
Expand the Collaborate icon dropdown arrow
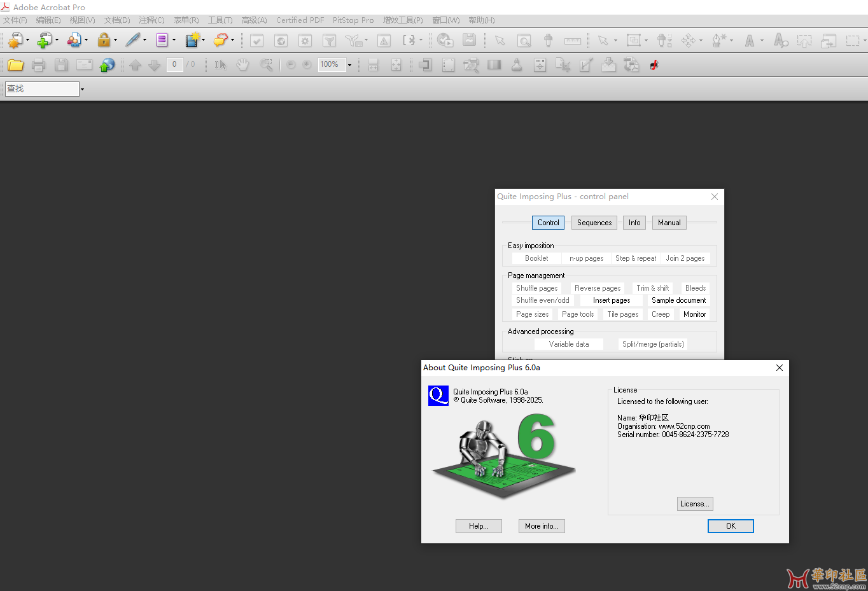[x=87, y=41]
